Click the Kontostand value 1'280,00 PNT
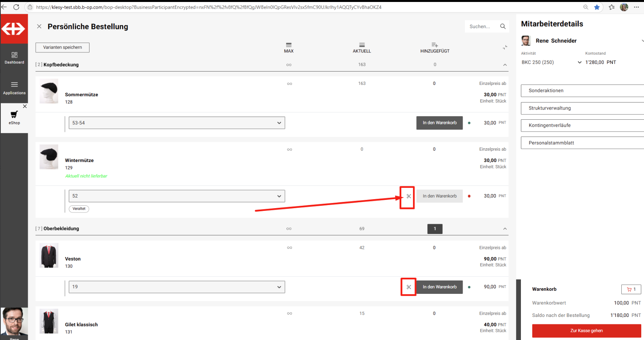Image resolution: width=644 pixels, height=340 pixels. pos(601,62)
